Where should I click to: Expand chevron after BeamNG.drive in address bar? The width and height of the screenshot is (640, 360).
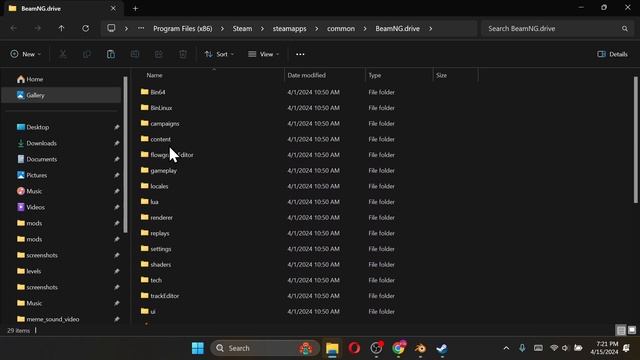pyautogui.click(x=430, y=29)
